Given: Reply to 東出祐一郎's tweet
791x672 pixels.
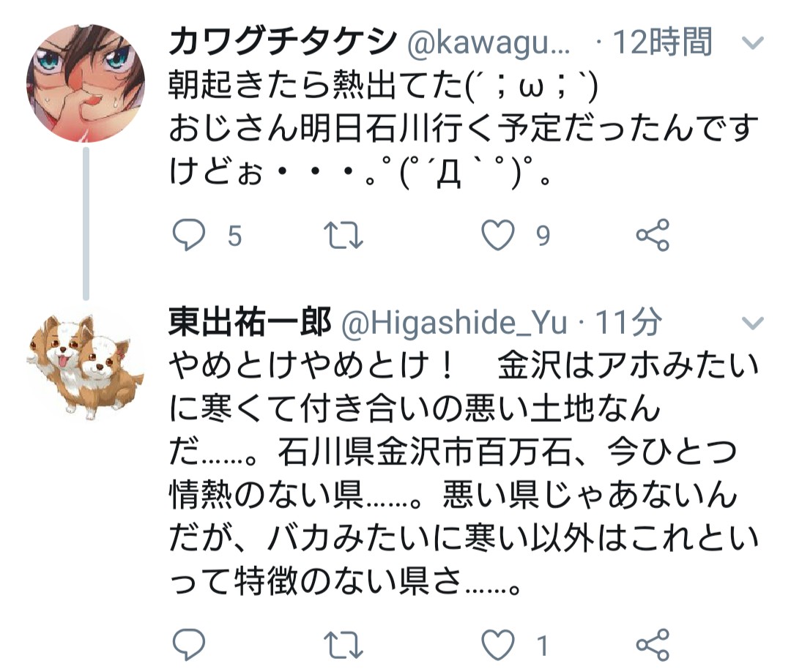Looking at the screenshot, I should point(189,644).
